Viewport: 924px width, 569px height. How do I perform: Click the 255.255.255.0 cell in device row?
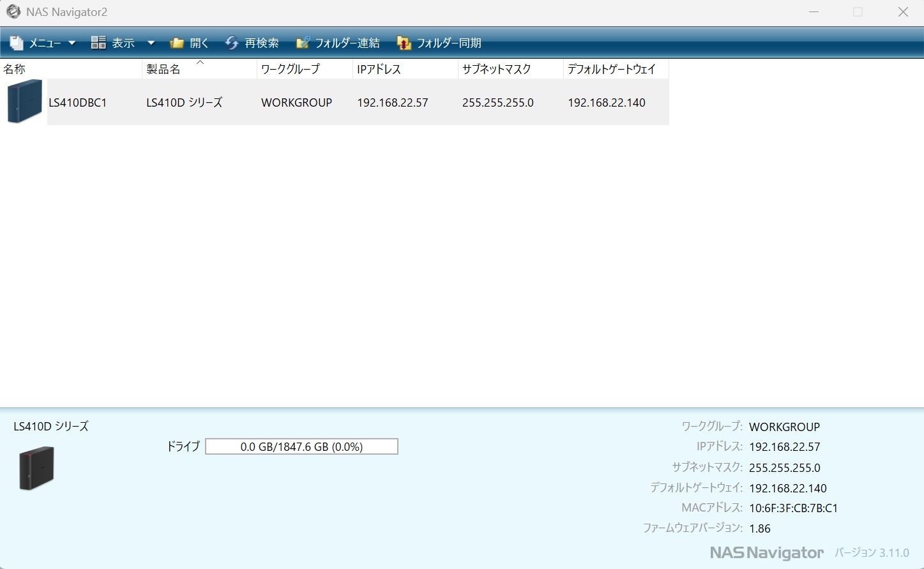(498, 102)
